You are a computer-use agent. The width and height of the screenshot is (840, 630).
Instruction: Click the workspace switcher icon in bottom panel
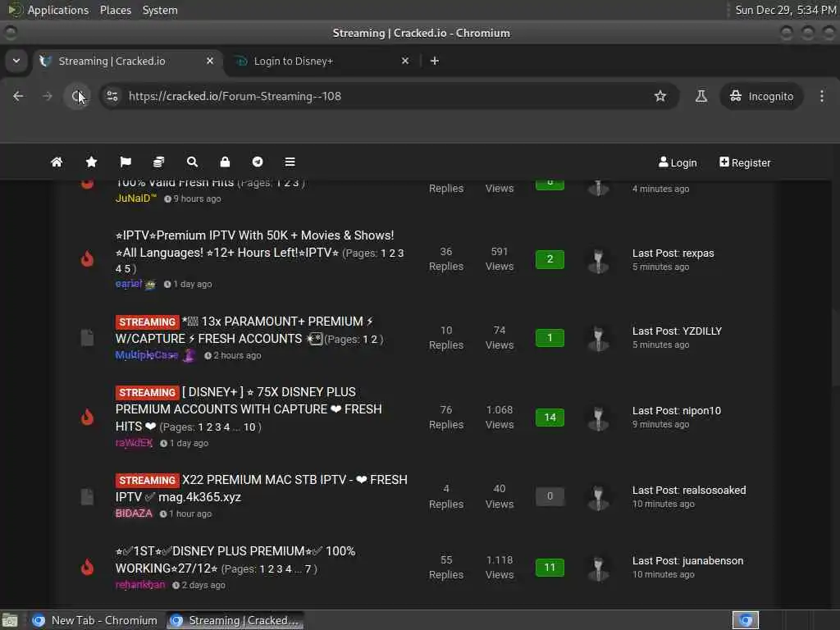[745, 620]
